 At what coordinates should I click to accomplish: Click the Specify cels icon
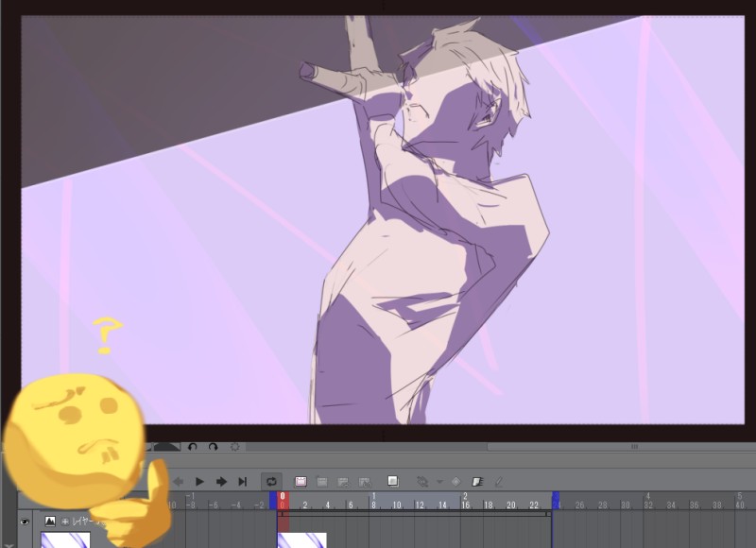click(x=343, y=482)
